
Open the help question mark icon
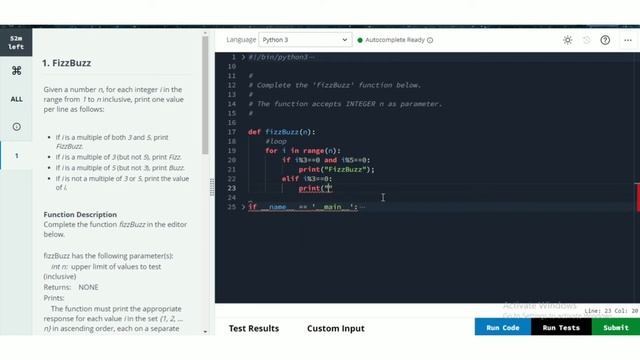(x=605, y=40)
